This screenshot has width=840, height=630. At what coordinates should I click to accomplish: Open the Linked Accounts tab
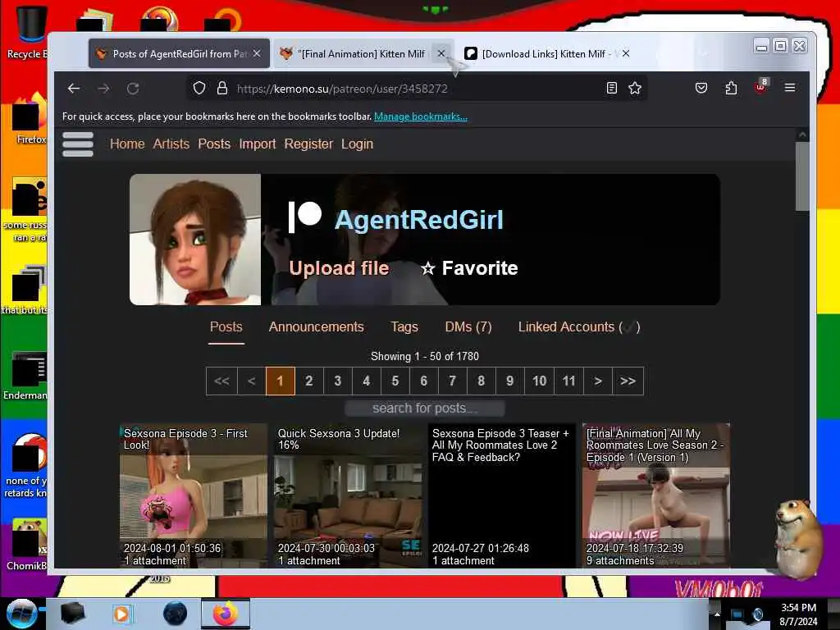578,326
